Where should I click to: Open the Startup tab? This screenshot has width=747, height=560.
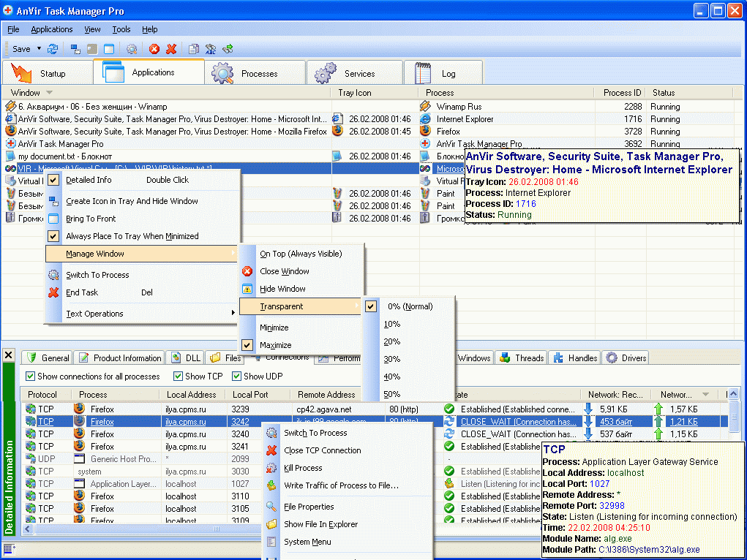tap(48, 73)
